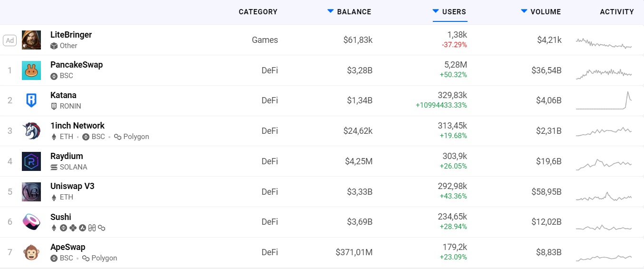Click the Katana shield logo
Image resolution: width=644 pixels, height=269 pixels.
coord(31,100)
